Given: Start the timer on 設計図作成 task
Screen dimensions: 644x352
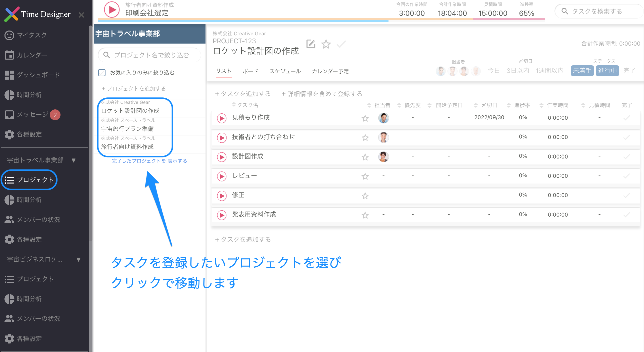Looking at the screenshot, I should (221, 157).
